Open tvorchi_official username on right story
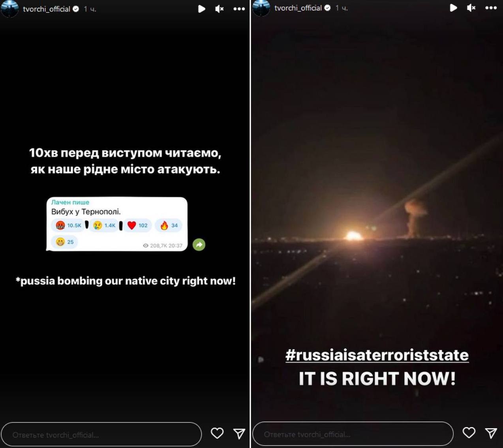The width and height of the screenshot is (503, 448). 298,8
